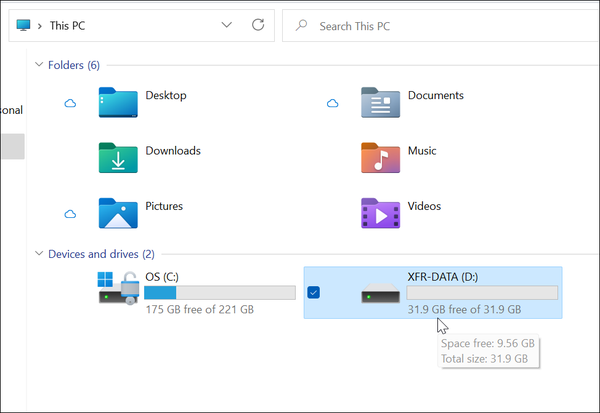The height and width of the screenshot is (413, 600).
Task: Open the address bar history dropdown
Action: [x=227, y=25]
